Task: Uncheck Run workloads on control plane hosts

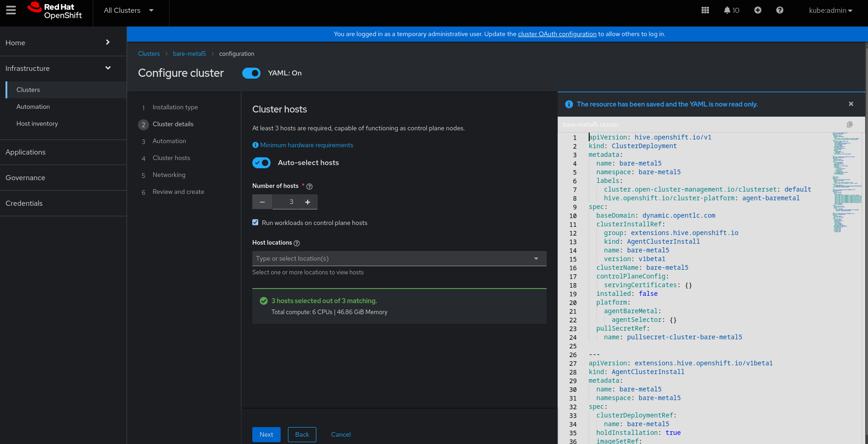Action: pos(256,223)
